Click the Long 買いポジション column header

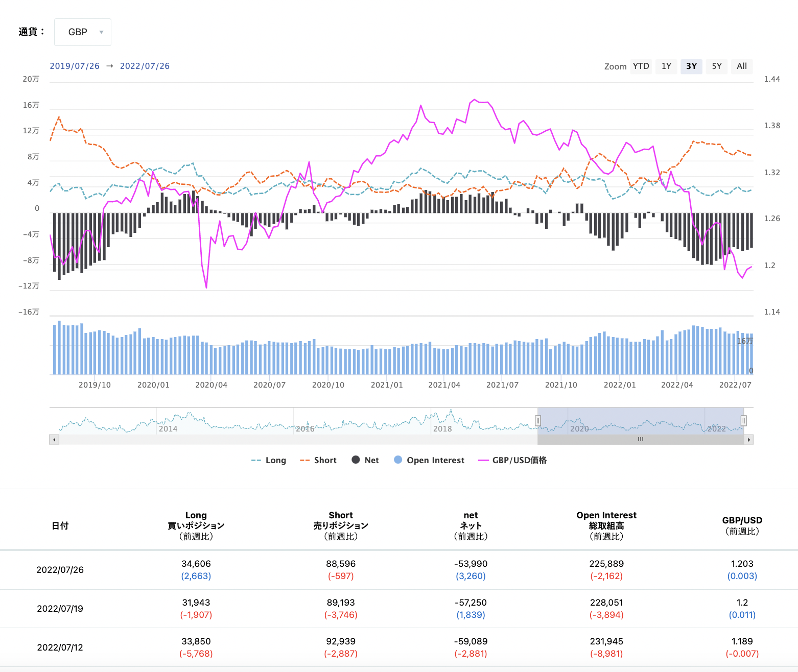196,525
